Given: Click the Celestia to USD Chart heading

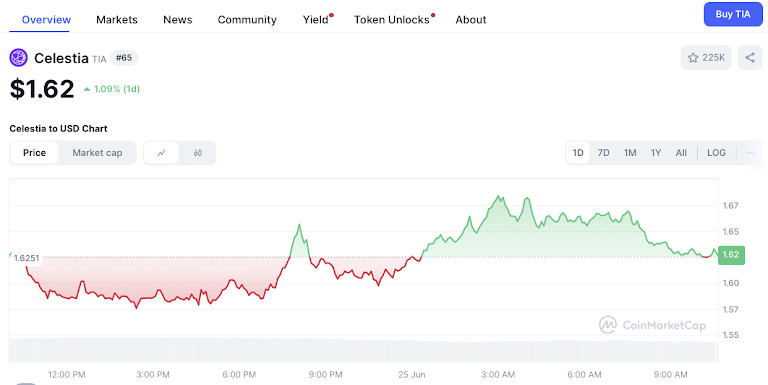Looking at the screenshot, I should (x=58, y=129).
